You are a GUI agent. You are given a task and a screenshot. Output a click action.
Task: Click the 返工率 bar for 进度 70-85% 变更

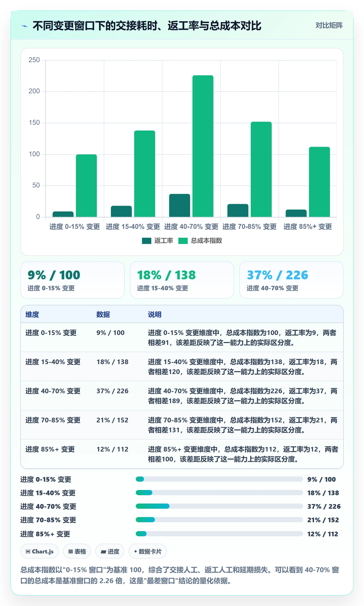(x=238, y=210)
